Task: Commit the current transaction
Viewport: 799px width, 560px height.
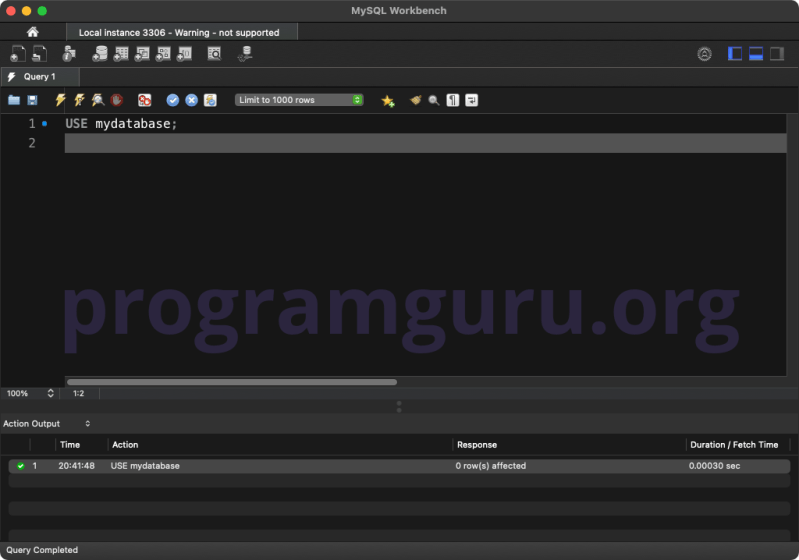Action: tap(173, 100)
